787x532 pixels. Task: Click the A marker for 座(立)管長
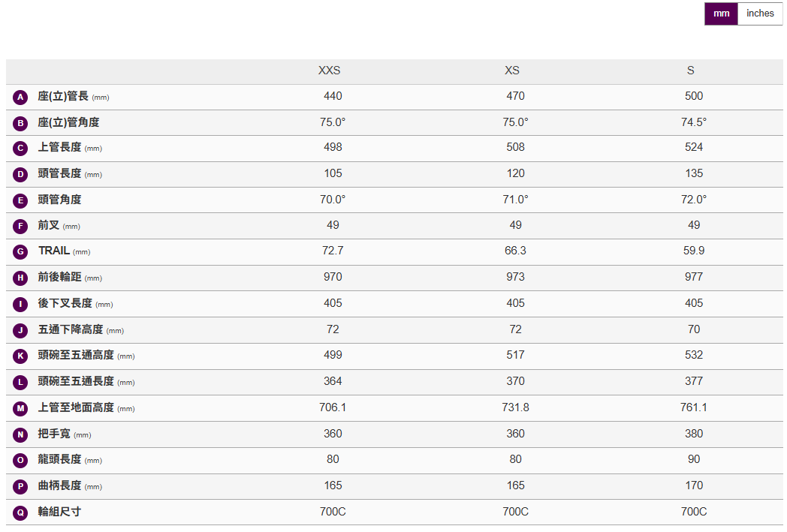[x=20, y=98]
